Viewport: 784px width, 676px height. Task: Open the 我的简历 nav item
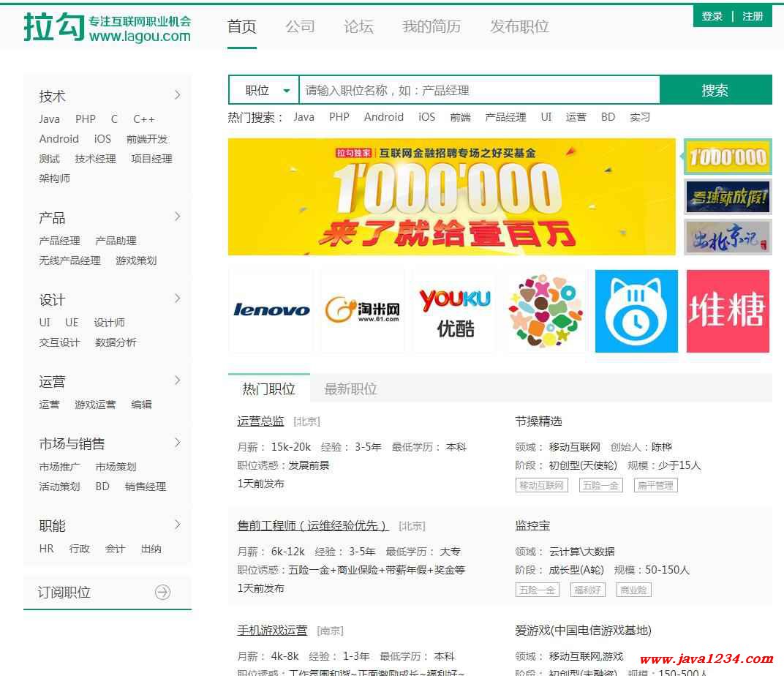431,26
